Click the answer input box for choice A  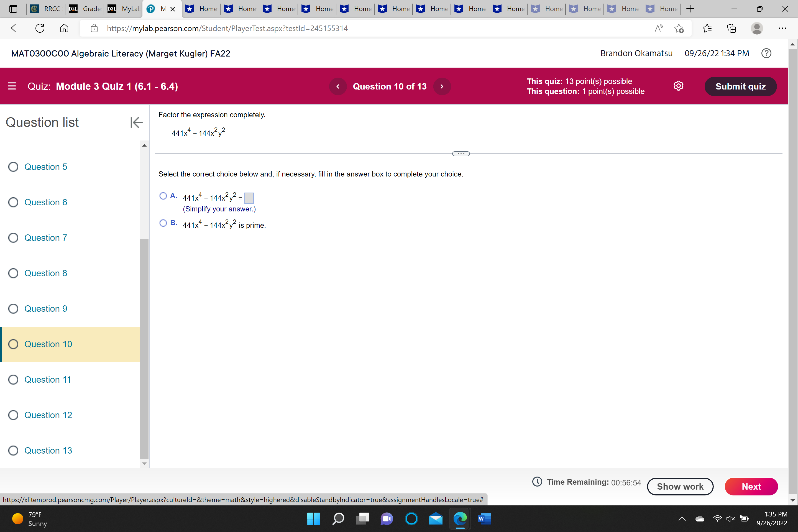[249, 198]
